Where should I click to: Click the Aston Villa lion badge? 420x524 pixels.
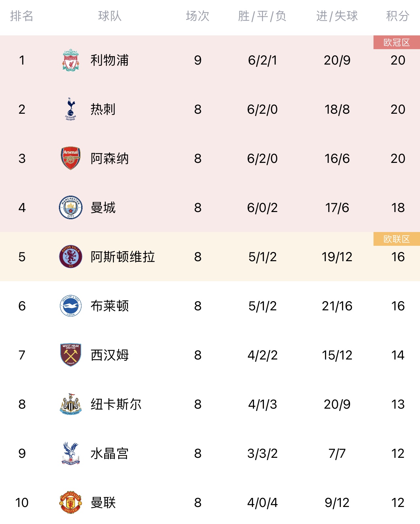pyautogui.click(x=71, y=257)
